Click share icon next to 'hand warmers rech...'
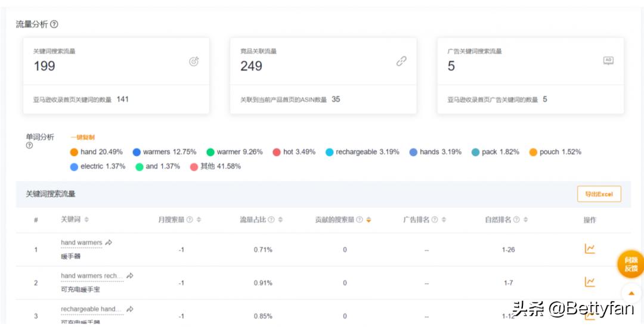Image resolution: width=644 pixels, height=327 pixels. (x=130, y=276)
